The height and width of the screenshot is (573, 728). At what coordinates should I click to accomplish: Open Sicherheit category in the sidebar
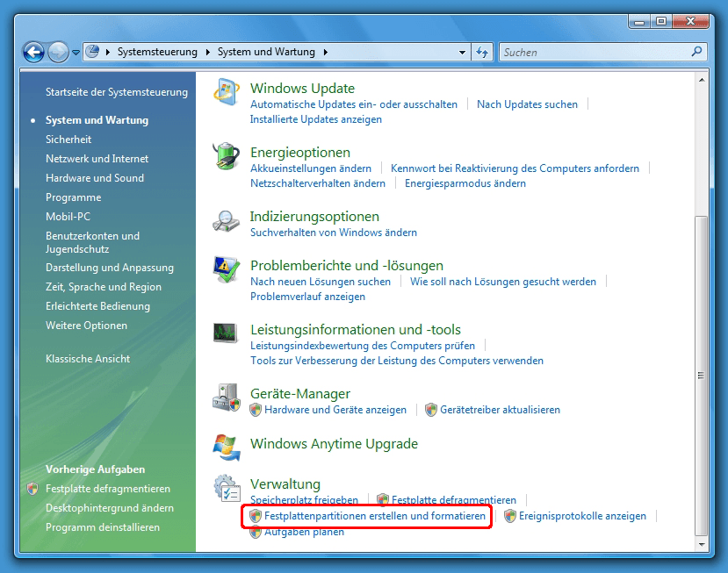click(68, 140)
